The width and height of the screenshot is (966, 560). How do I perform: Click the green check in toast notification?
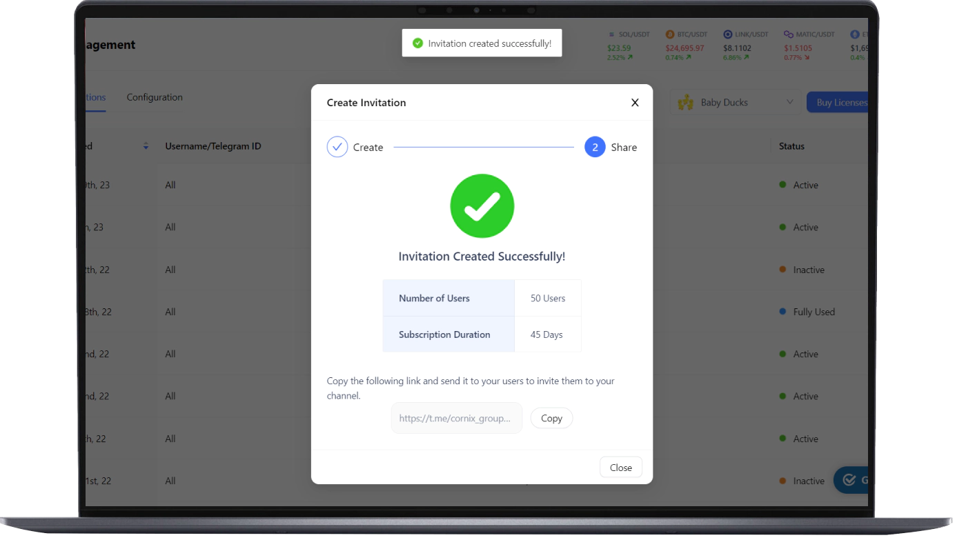point(417,43)
